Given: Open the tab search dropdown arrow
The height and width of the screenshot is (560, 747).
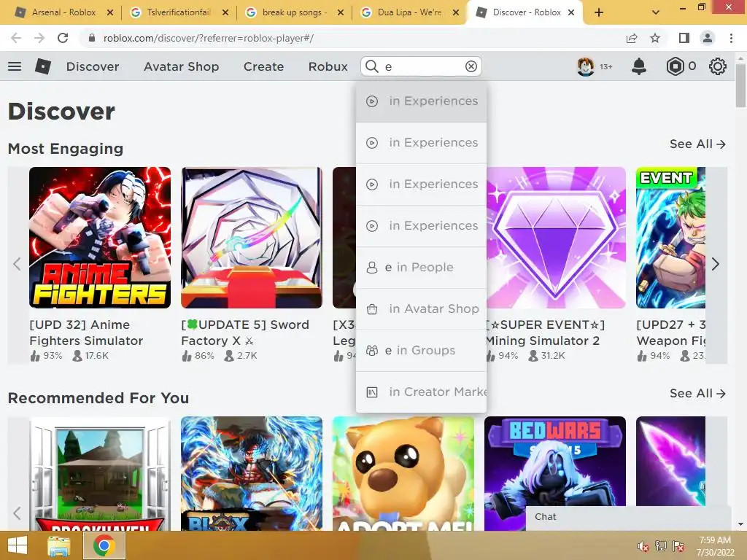Looking at the screenshot, I should 656,12.
